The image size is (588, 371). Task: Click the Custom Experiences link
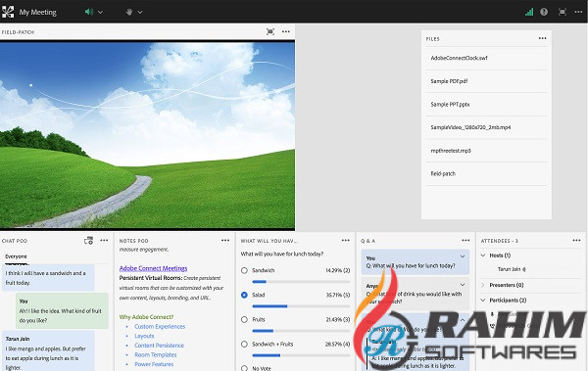pos(160,327)
